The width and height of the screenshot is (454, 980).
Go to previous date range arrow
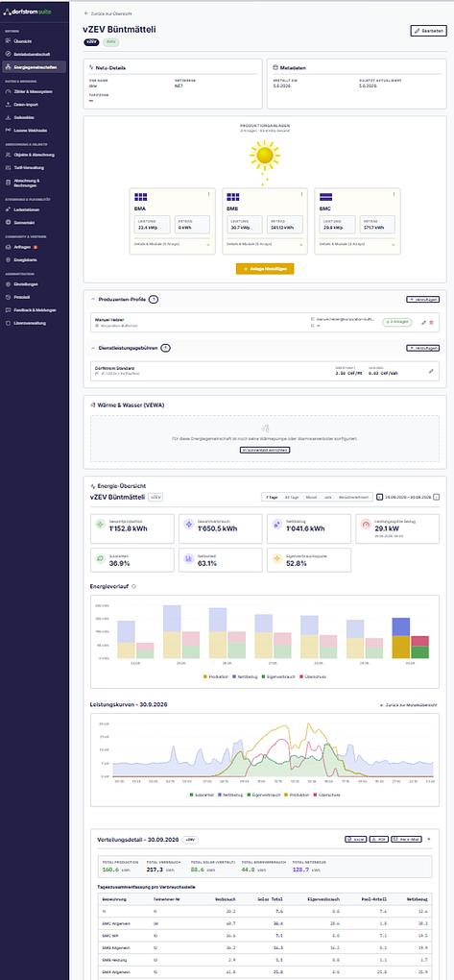point(380,497)
